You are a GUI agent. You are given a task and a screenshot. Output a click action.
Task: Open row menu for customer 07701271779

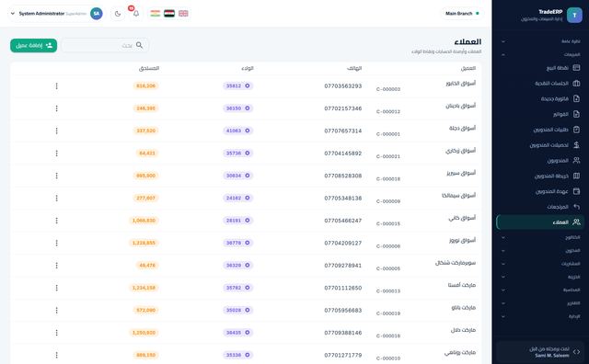tap(57, 355)
